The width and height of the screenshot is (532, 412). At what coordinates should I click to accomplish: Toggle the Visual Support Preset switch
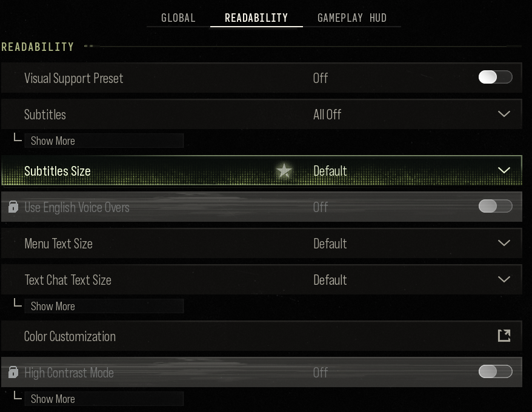coord(496,77)
